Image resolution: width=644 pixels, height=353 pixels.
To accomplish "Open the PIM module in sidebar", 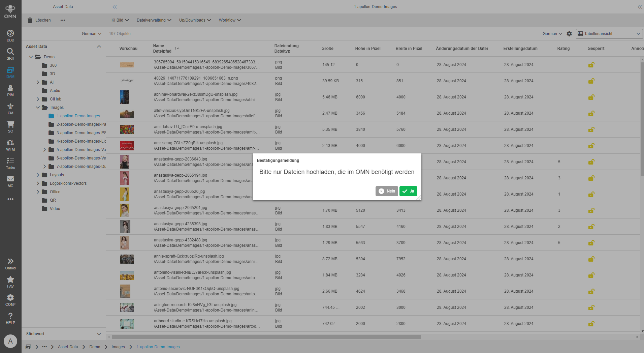I will [10, 90].
